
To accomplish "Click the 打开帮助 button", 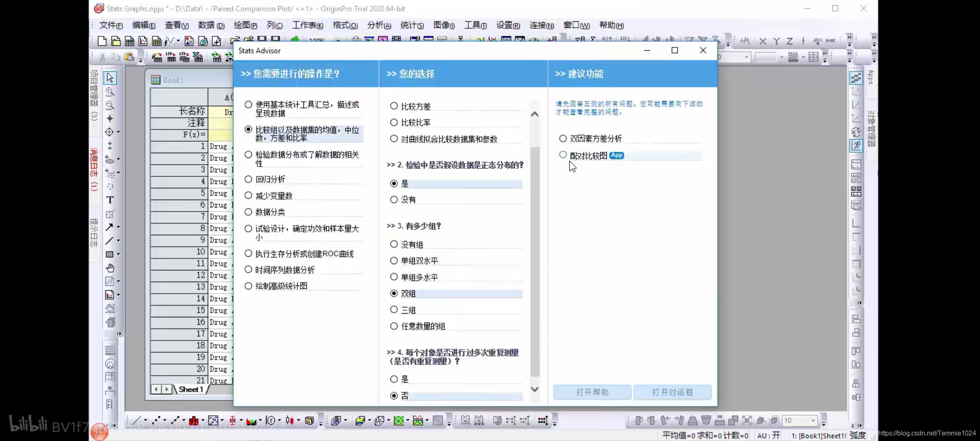I will tap(592, 392).
